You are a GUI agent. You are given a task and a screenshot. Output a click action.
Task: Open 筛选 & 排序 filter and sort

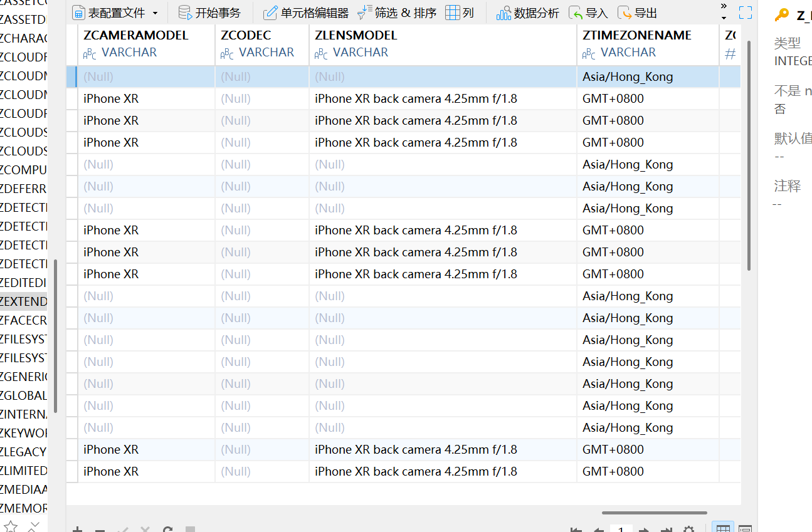[397, 13]
